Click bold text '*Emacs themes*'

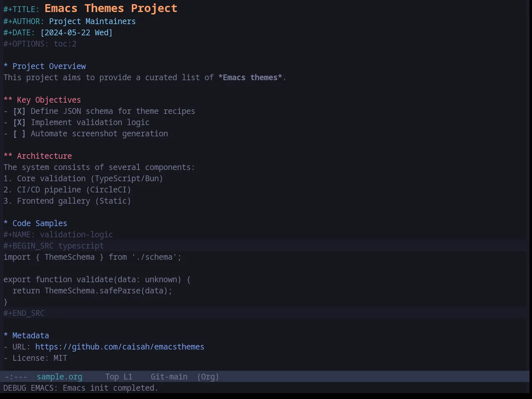[x=250, y=77]
